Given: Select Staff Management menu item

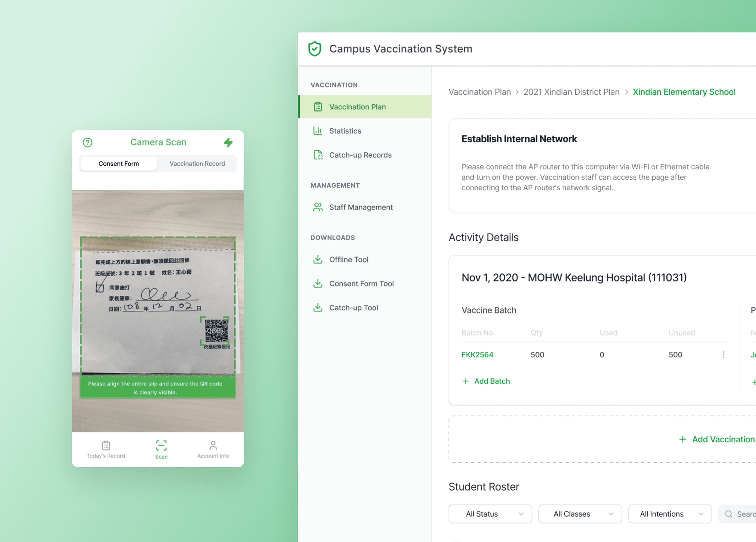Looking at the screenshot, I should click(361, 207).
